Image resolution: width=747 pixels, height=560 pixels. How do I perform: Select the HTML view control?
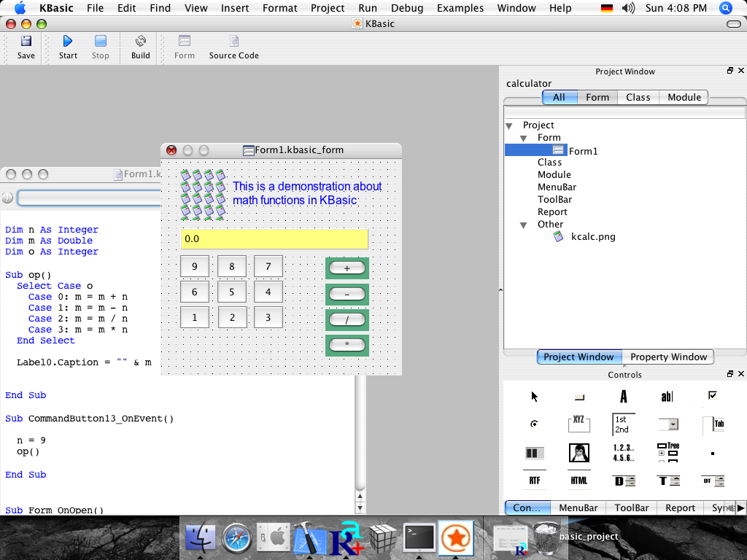tap(579, 481)
